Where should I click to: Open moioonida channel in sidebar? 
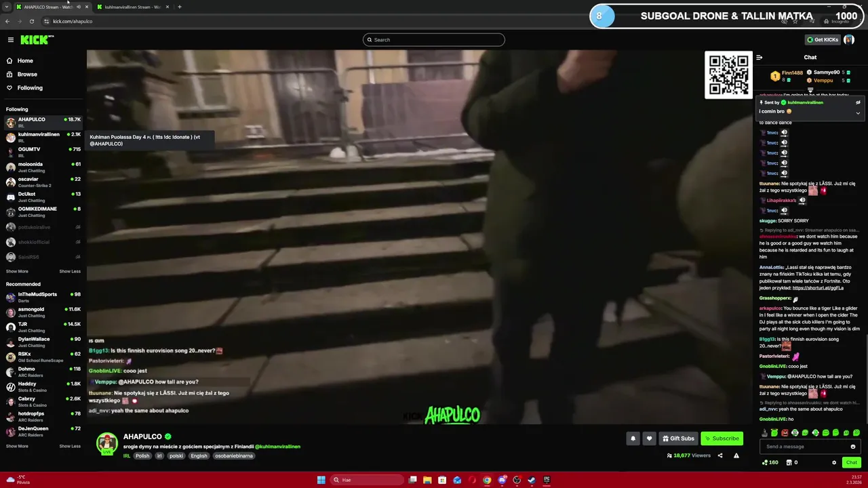tap(43, 167)
